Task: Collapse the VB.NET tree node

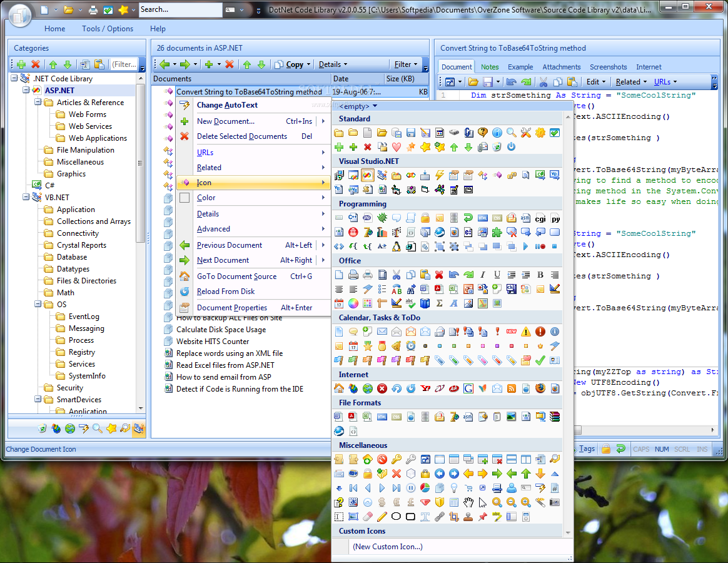Action: tap(26, 197)
